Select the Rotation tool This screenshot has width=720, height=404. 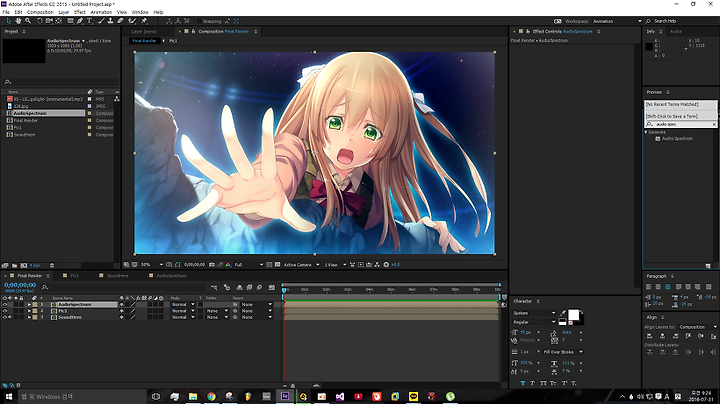[x=39, y=21]
